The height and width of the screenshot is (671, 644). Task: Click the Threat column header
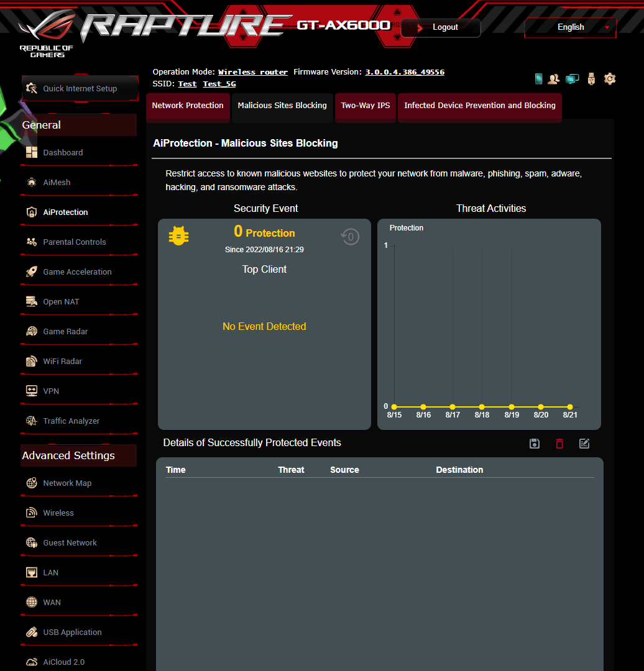[x=291, y=470]
